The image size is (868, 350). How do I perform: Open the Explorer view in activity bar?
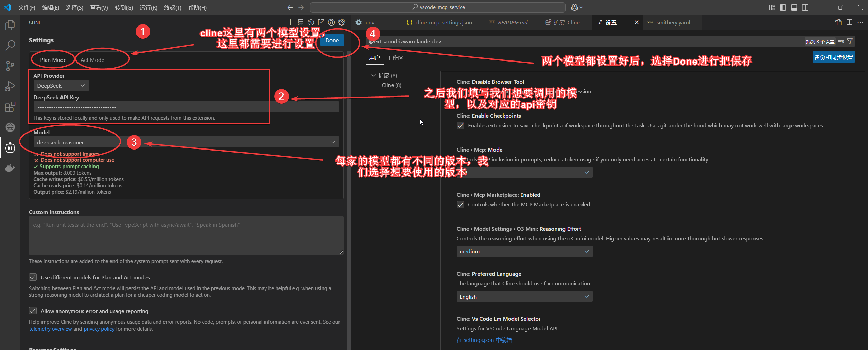coord(10,25)
